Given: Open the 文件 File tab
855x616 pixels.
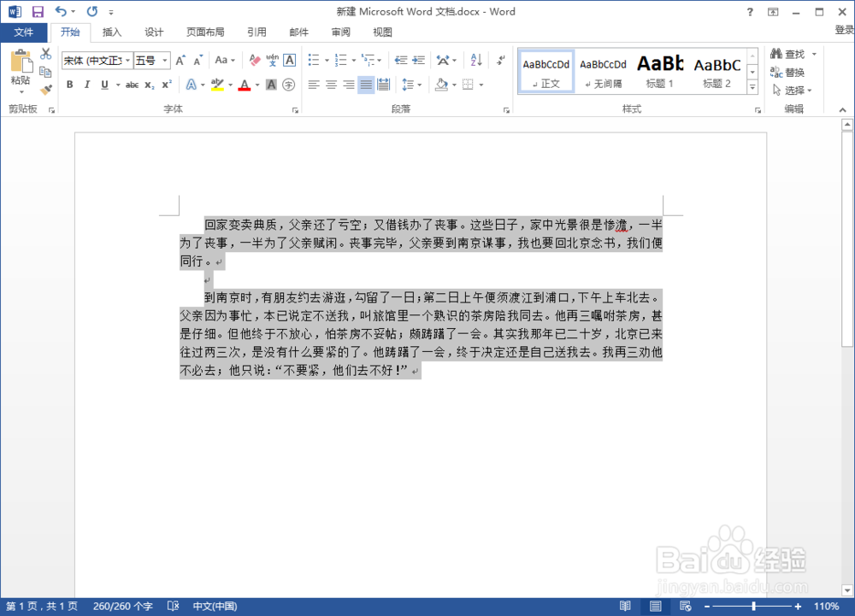Looking at the screenshot, I should 23,32.
